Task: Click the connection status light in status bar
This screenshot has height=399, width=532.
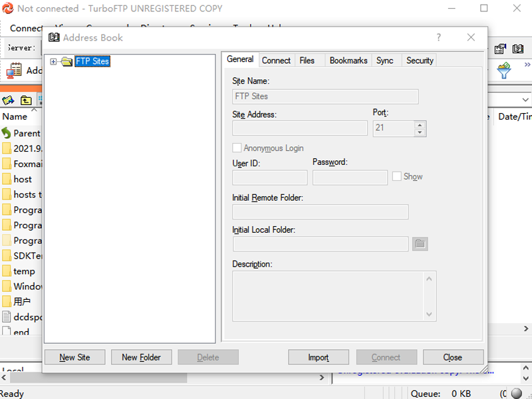Action: click(x=517, y=393)
